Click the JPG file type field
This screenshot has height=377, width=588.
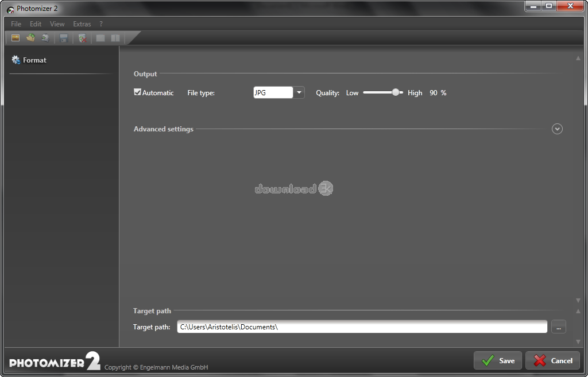[273, 92]
